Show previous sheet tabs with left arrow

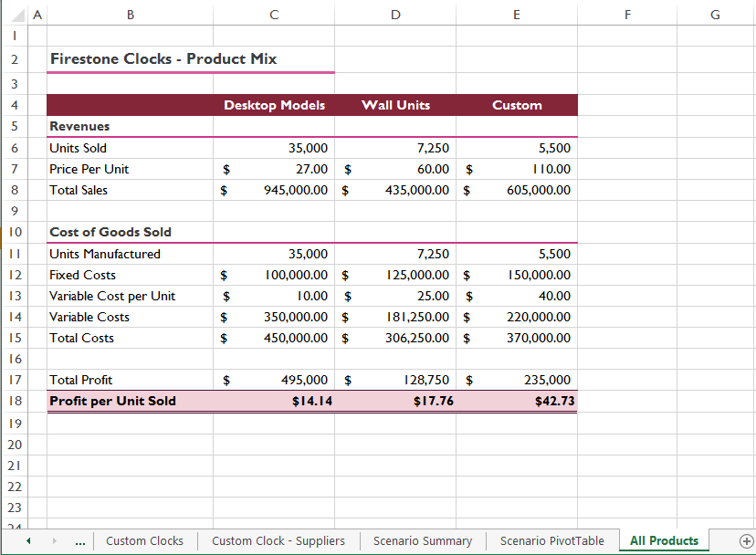pyautogui.click(x=28, y=541)
